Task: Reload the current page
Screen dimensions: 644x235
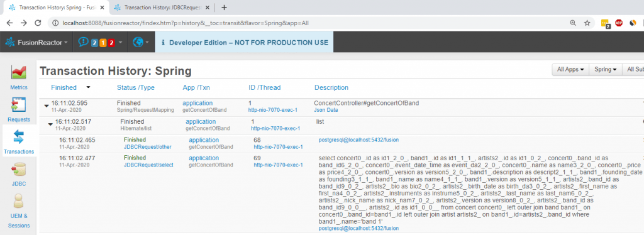Action: click(38, 23)
